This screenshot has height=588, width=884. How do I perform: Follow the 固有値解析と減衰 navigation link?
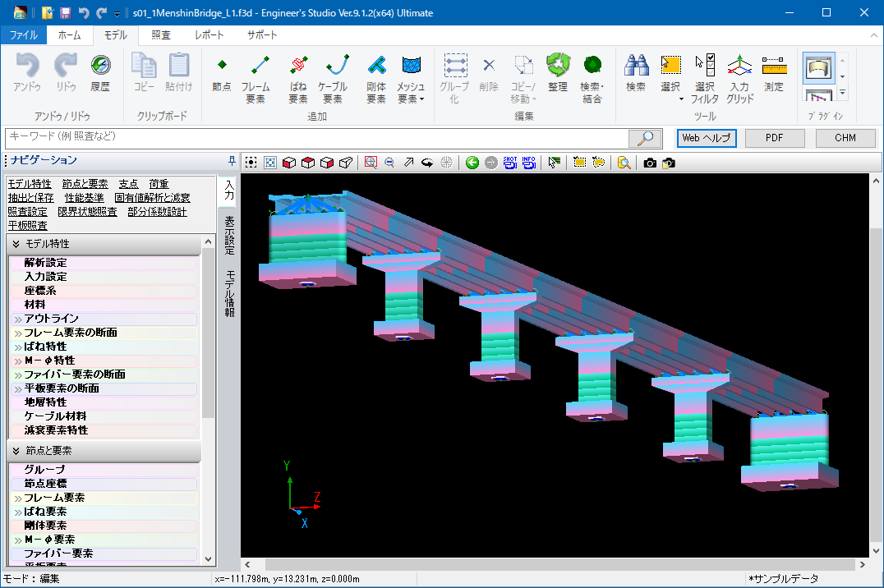click(152, 197)
